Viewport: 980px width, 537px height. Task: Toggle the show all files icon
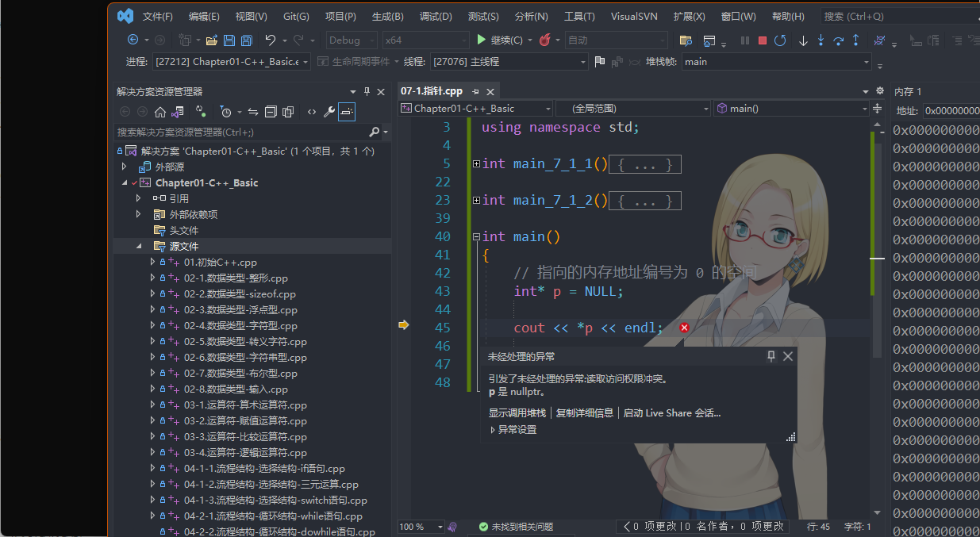click(x=288, y=112)
